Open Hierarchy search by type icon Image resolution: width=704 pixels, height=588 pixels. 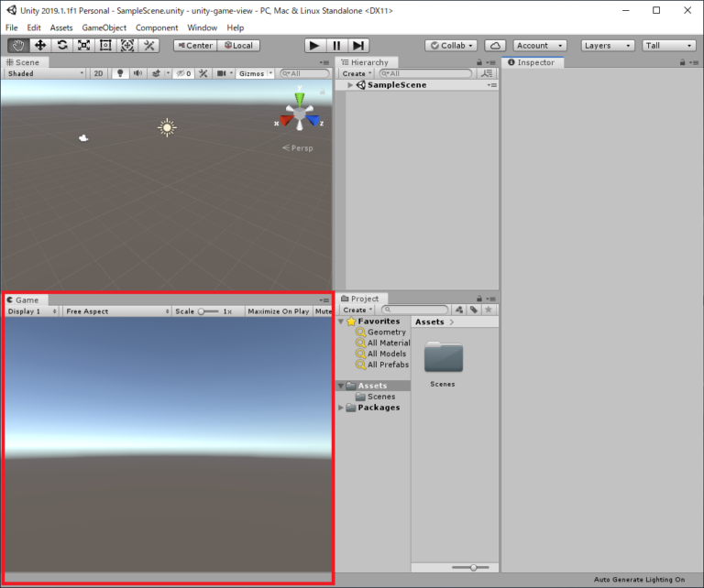486,73
